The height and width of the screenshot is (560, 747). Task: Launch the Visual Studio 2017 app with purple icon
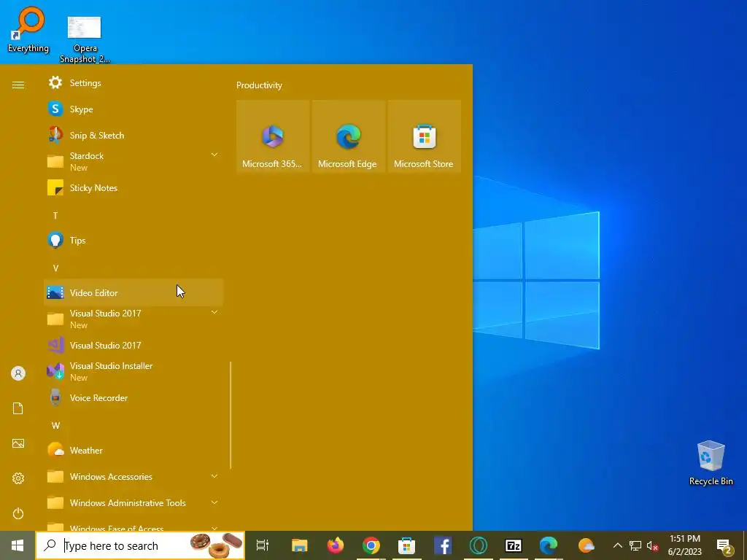133,345
